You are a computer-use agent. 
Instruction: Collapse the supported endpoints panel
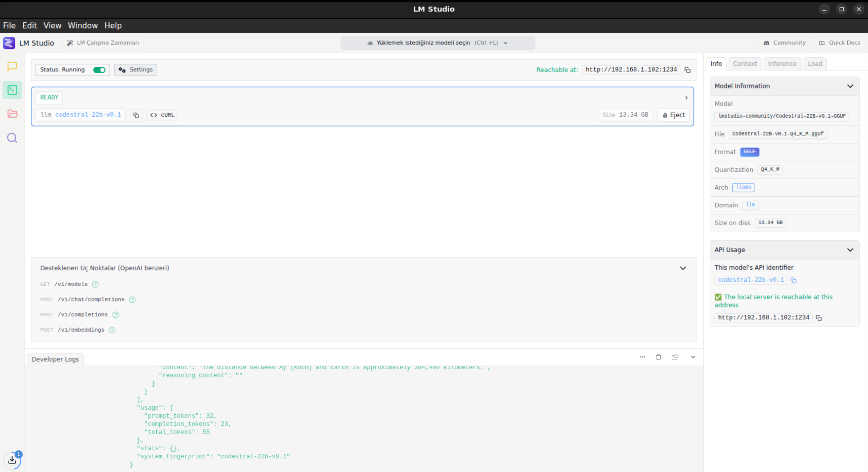pyautogui.click(x=683, y=268)
